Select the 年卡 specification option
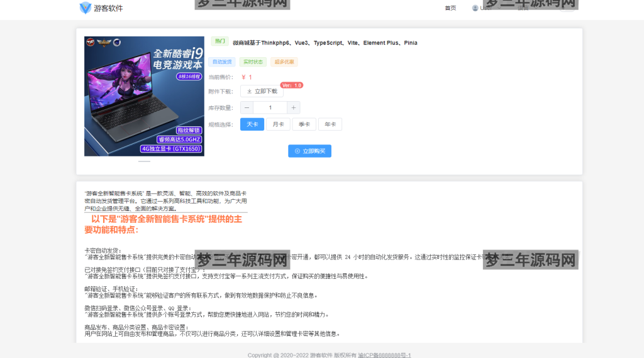The image size is (644, 358). 330,124
